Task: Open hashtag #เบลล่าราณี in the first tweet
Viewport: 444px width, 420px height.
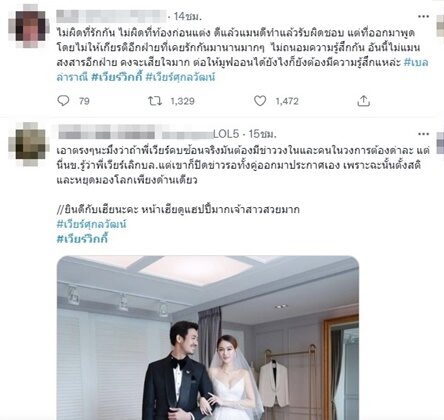Action: (x=416, y=62)
